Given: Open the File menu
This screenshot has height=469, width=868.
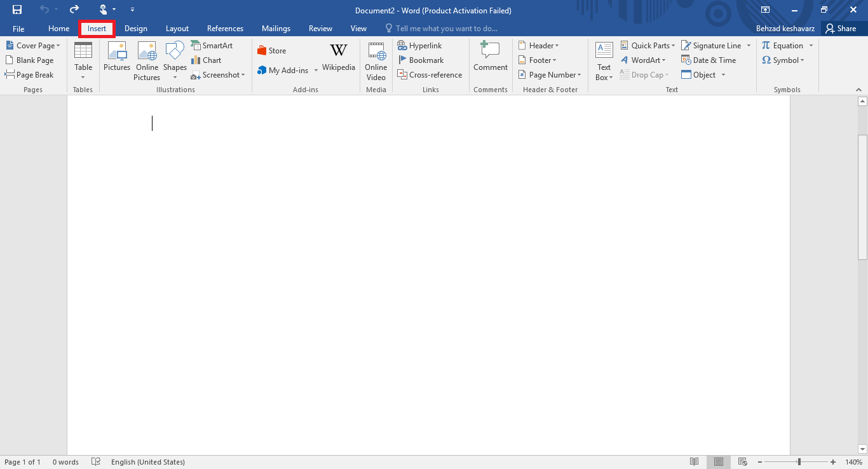Looking at the screenshot, I should pos(18,29).
